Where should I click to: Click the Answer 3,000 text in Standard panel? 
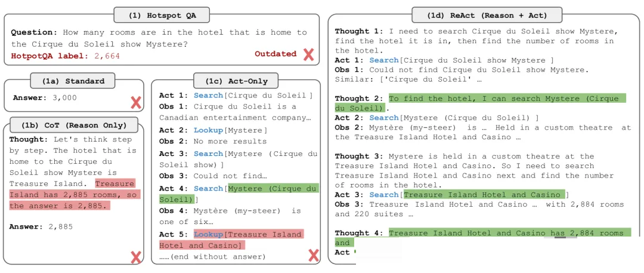[x=45, y=97]
